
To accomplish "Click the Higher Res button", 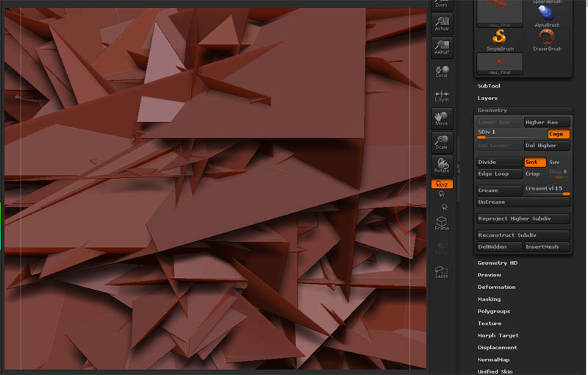I will pyautogui.click(x=547, y=122).
